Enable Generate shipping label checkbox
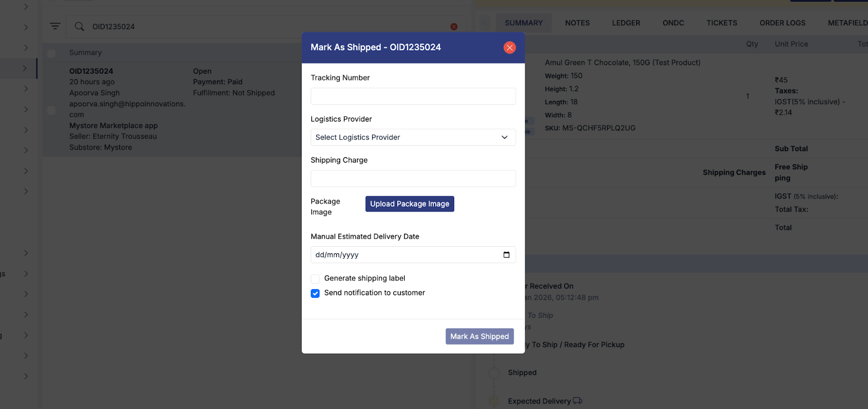 315,279
